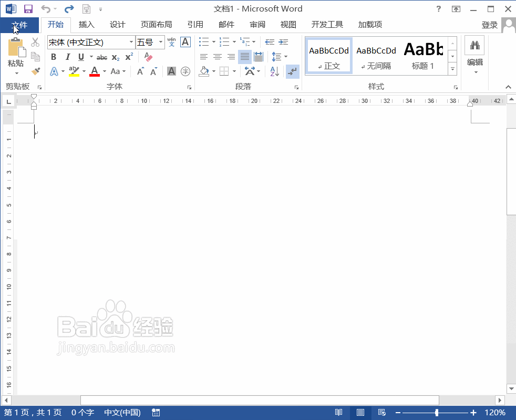The width and height of the screenshot is (516, 420).
Task: Toggle italic formatting
Action: pyautogui.click(x=67, y=57)
